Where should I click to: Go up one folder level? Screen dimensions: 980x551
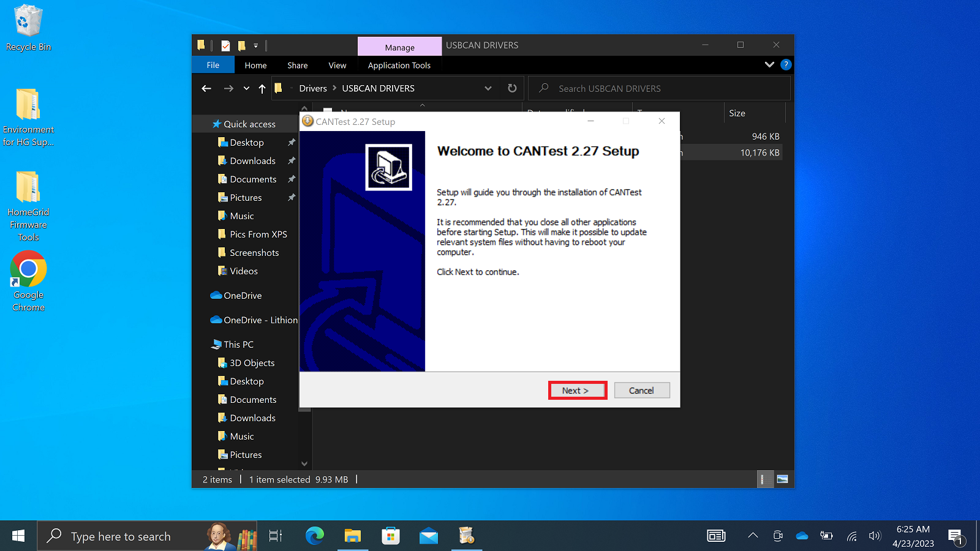coord(262,89)
